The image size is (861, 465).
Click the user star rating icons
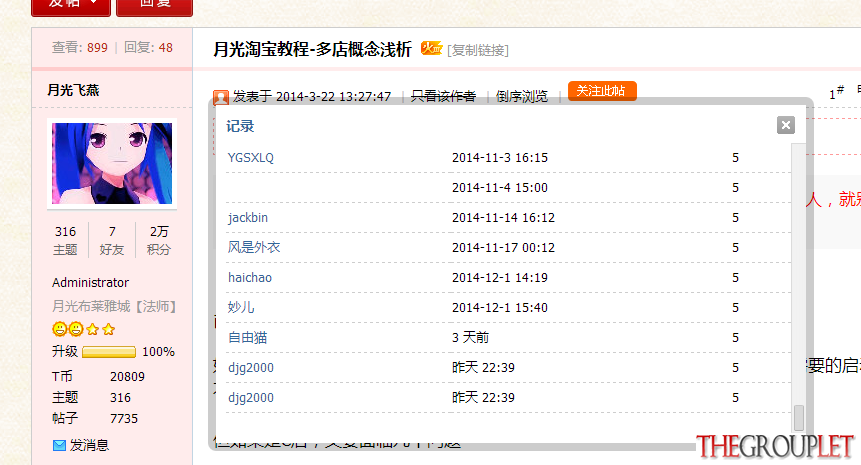83,329
